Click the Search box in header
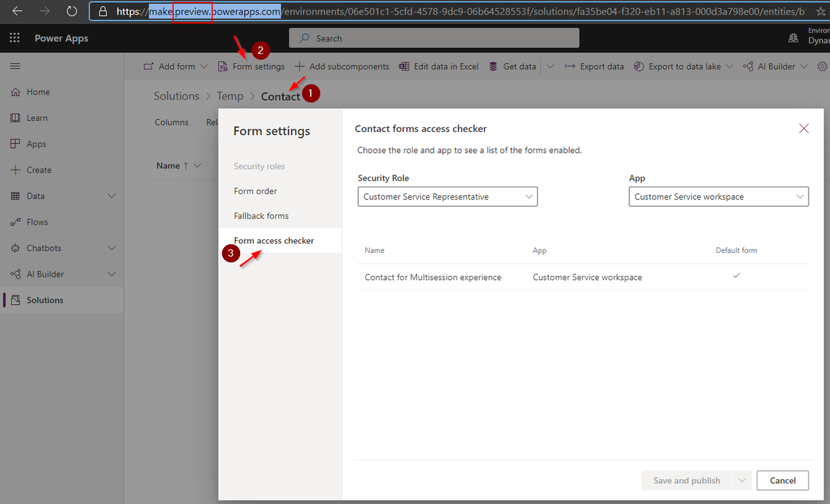The height and width of the screenshot is (504, 830). pos(434,38)
